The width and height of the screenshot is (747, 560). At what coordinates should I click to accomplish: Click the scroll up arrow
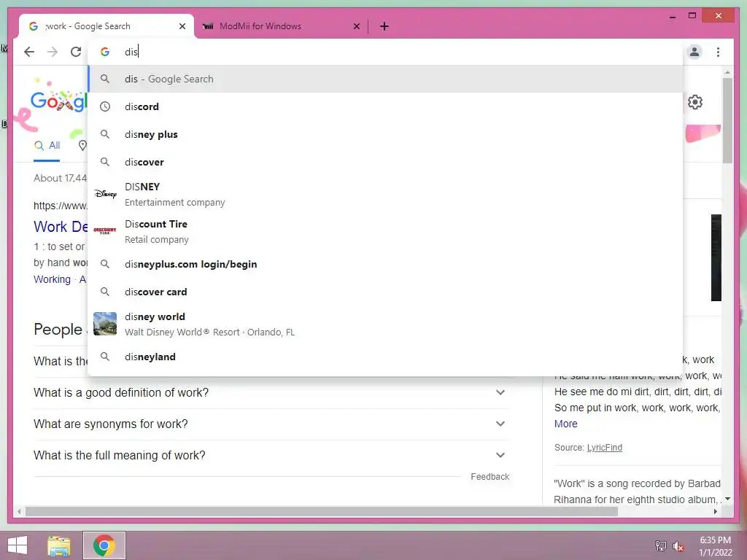[x=727, y=72]
